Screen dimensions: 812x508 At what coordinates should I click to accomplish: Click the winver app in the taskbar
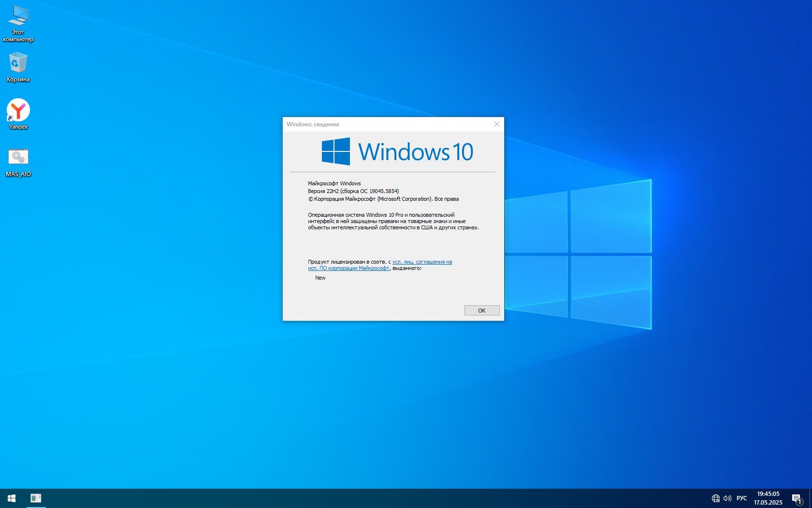coord(36,498)
